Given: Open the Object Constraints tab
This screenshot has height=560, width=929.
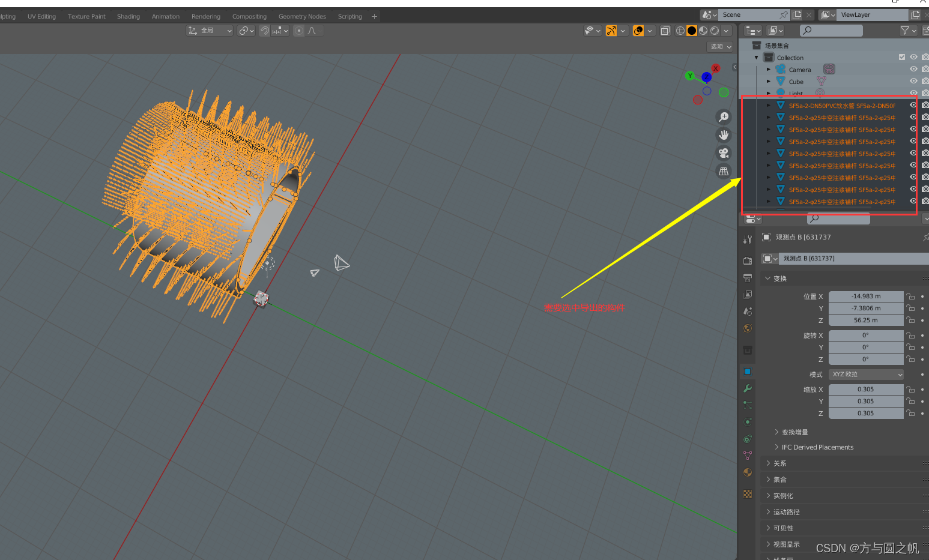Looking at the screenshot, I should click(x=748, y=439).
